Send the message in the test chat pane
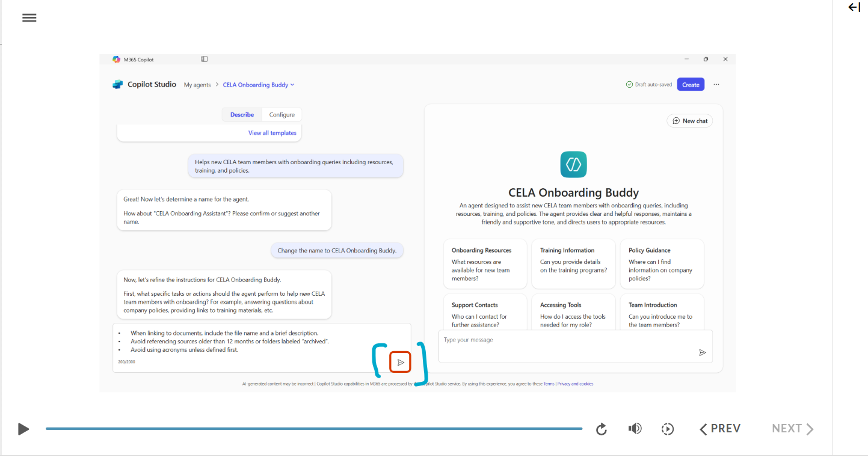Image resolution: width=868 pixels, height=457 pixels. pyautogui.click(x=702, y=353)
